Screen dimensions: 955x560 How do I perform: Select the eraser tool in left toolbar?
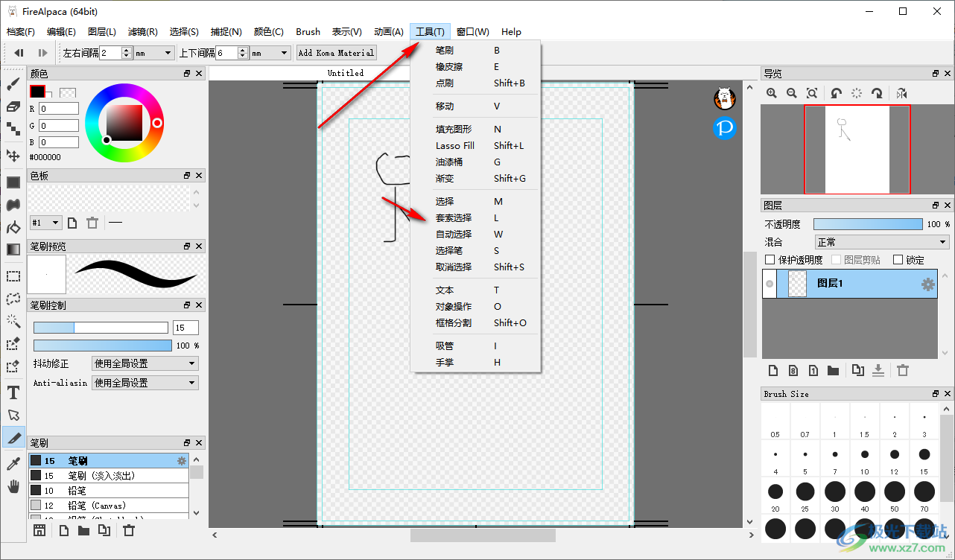[x=13, y=106]
